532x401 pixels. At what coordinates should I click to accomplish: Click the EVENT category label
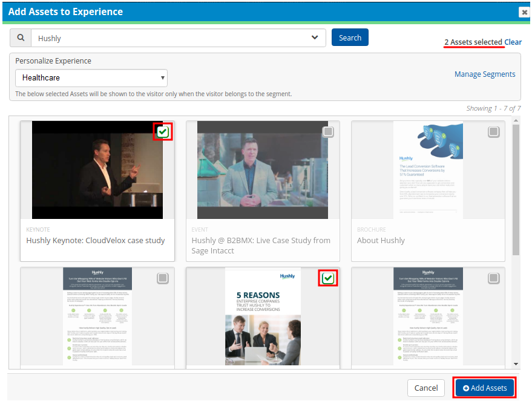click(200, 229)
